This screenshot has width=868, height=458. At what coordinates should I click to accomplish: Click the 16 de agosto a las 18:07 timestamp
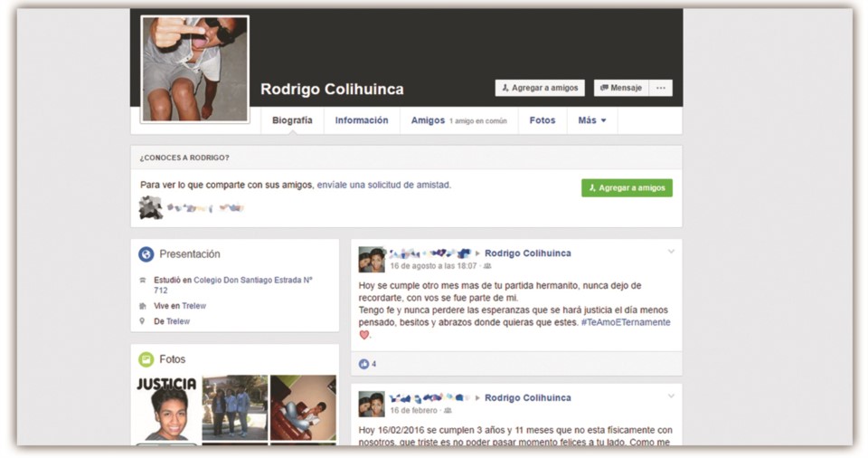433,266
